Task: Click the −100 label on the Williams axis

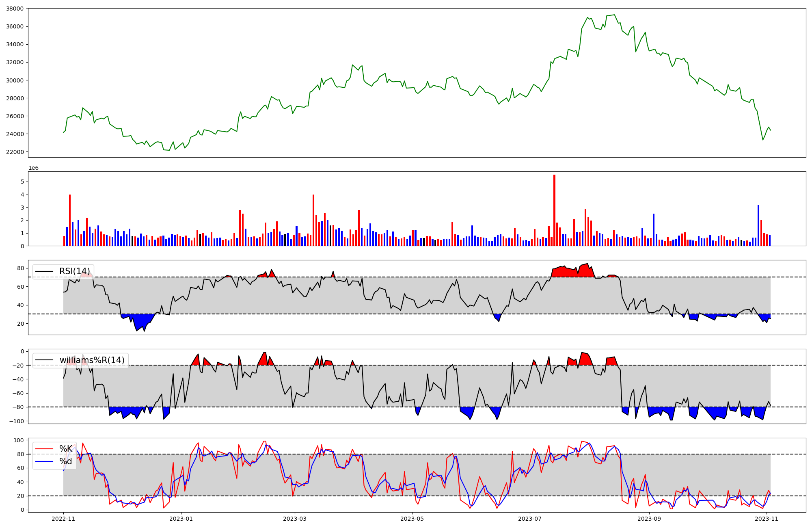Action: coord(17,421)
